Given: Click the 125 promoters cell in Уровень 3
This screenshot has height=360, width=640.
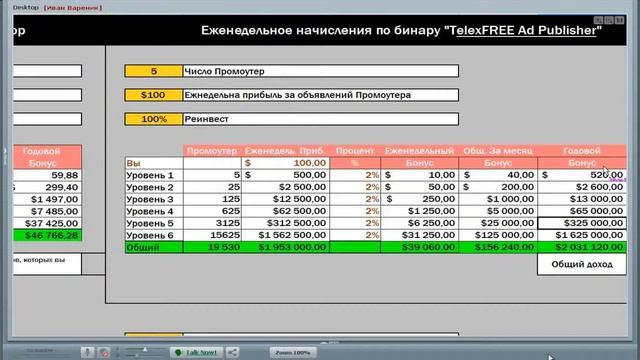Looking at the screenshot, I should click(212, 199).
